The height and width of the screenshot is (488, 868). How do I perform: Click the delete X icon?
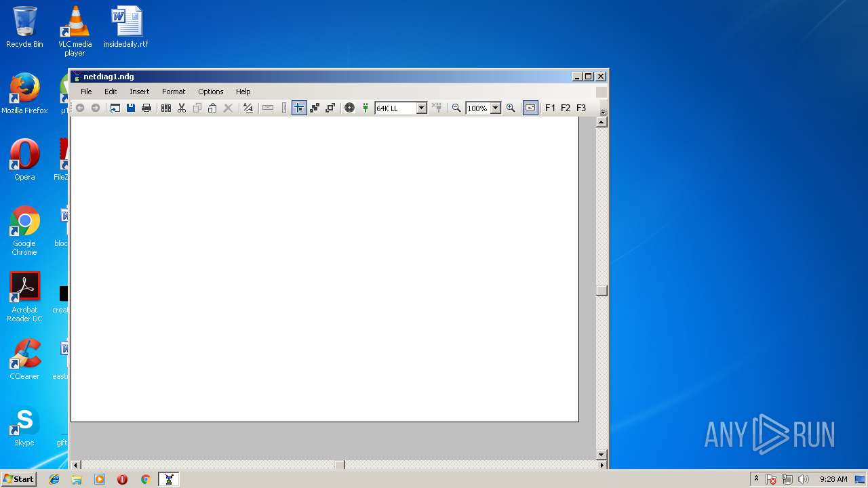coord(229,108)
